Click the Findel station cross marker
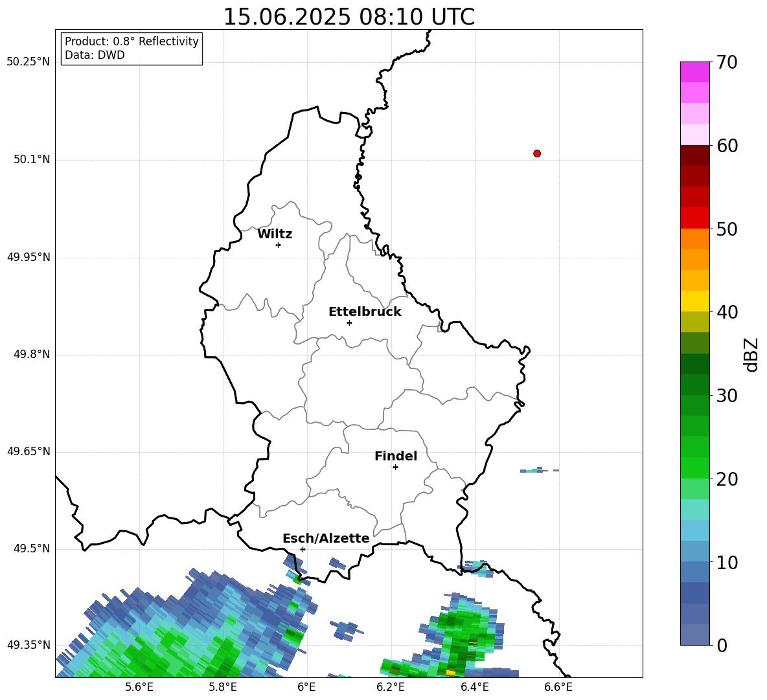 tap(395, 468)
